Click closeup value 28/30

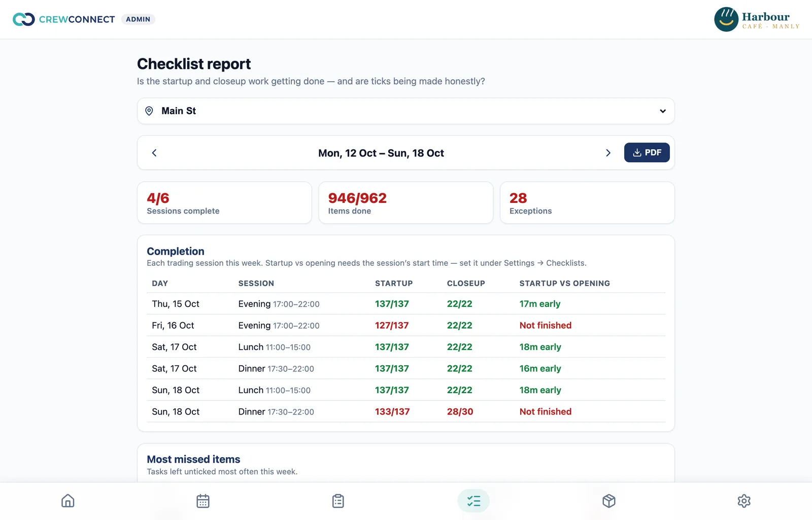coord(460,412)
